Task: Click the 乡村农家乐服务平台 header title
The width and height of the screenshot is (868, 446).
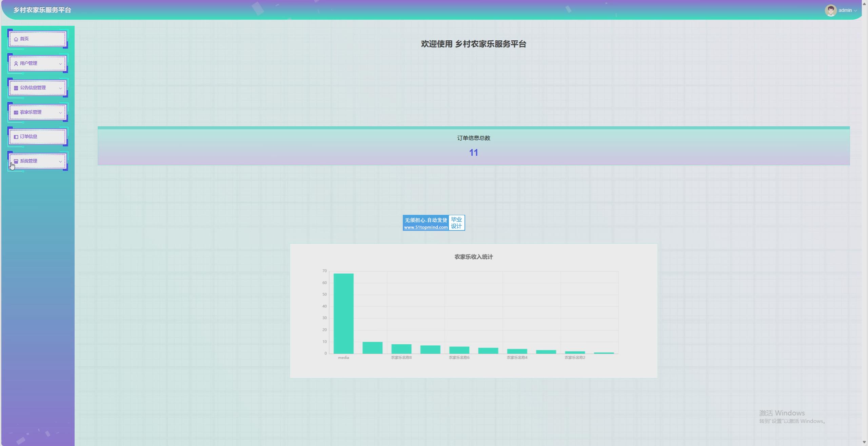Action: (x=42, y=10)
